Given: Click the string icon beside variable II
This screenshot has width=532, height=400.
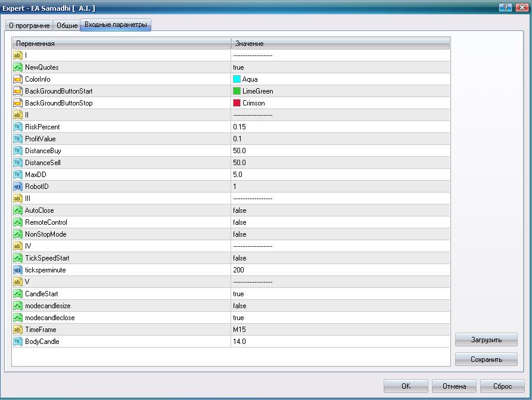Looking at the screenshot, I should 18,115.
